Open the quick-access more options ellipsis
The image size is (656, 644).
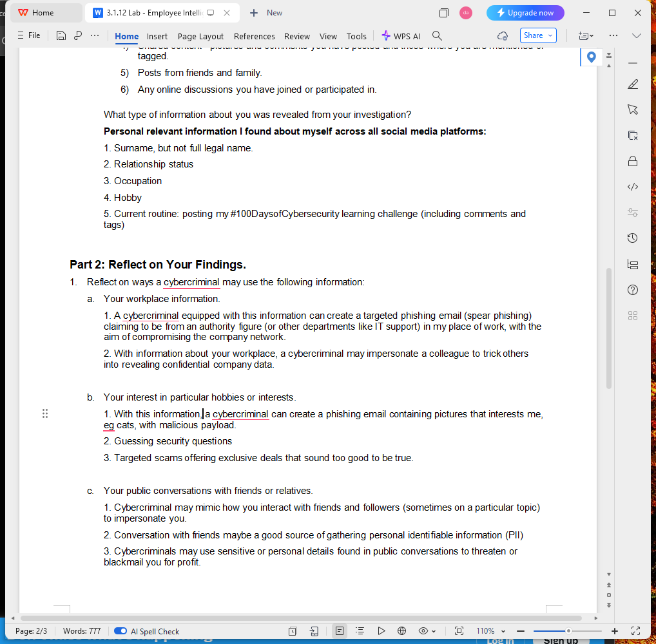click(x=95, y=35)
